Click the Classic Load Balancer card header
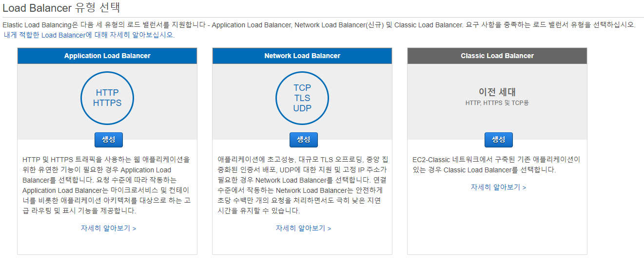Image resolution: width=644 pixels, height=270 pixels. point(497,56)
